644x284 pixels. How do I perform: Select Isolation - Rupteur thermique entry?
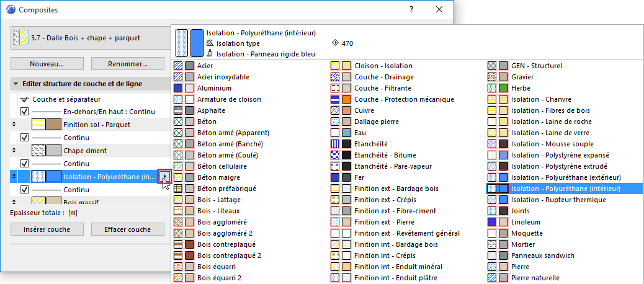coord(558,200)
